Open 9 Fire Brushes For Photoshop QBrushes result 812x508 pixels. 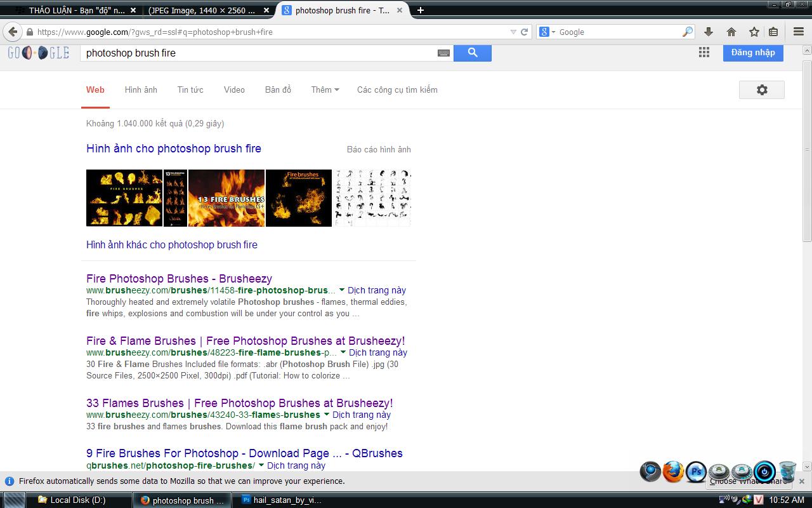click(244, 453)
